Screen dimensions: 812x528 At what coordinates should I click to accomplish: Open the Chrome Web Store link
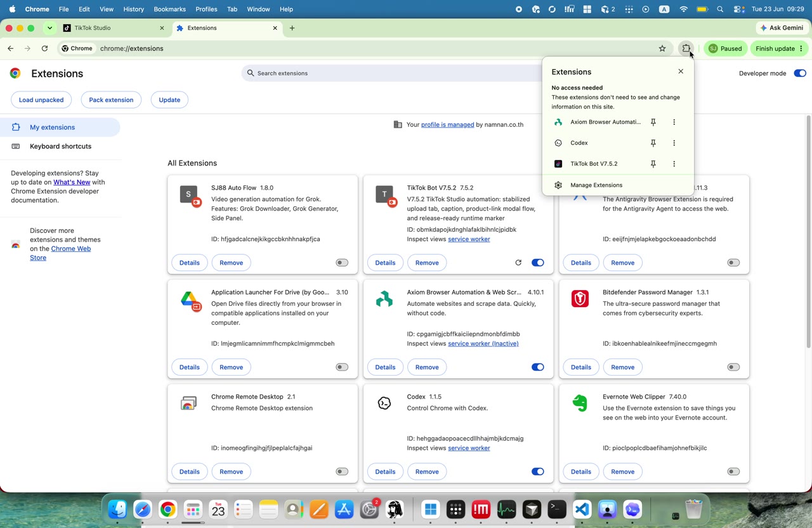pos(60,253)
